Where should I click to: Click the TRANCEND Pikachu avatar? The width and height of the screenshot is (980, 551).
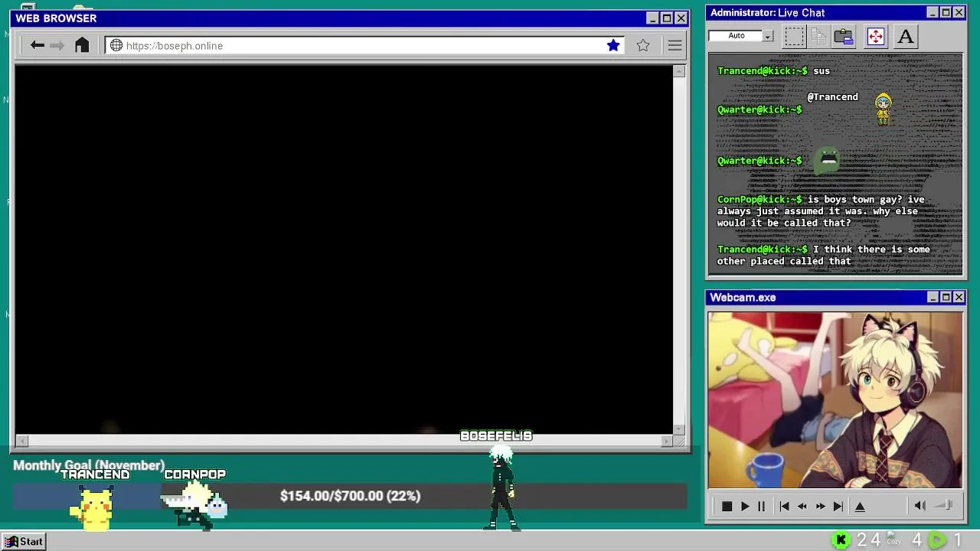94,507
